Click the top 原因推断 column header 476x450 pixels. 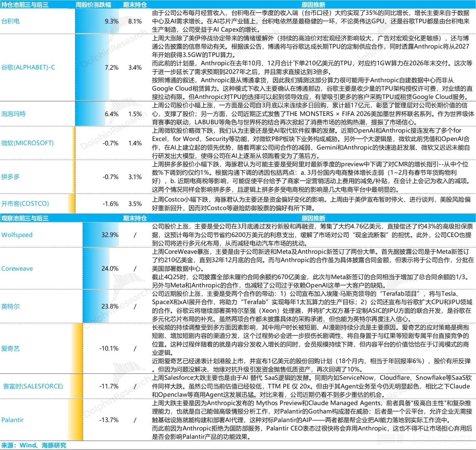[313, 5]
